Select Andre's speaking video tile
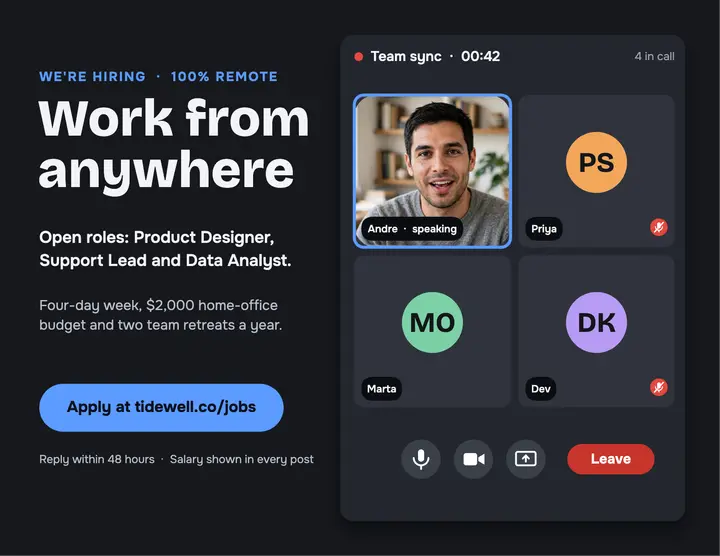720x556 pixels. [432, 171]
